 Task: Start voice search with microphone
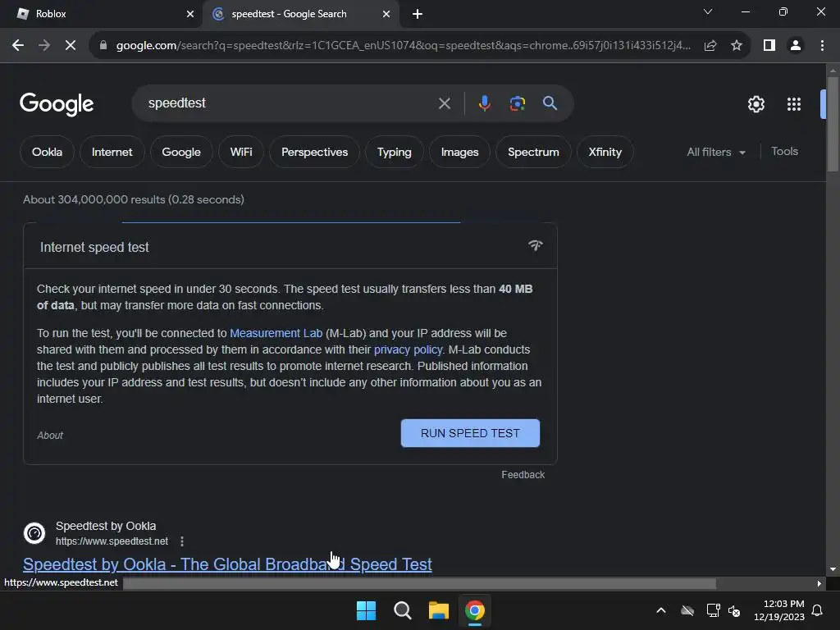(x=484, y=103)
